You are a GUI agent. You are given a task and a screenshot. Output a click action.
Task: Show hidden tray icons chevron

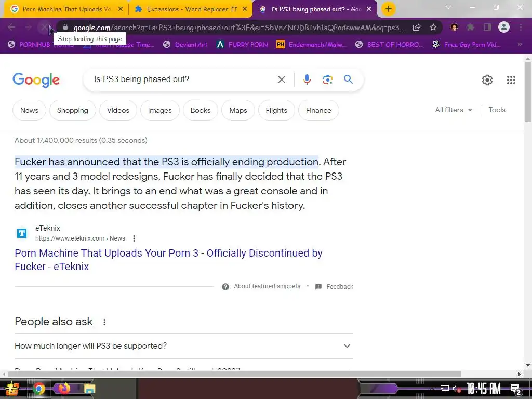coord(432,389)
